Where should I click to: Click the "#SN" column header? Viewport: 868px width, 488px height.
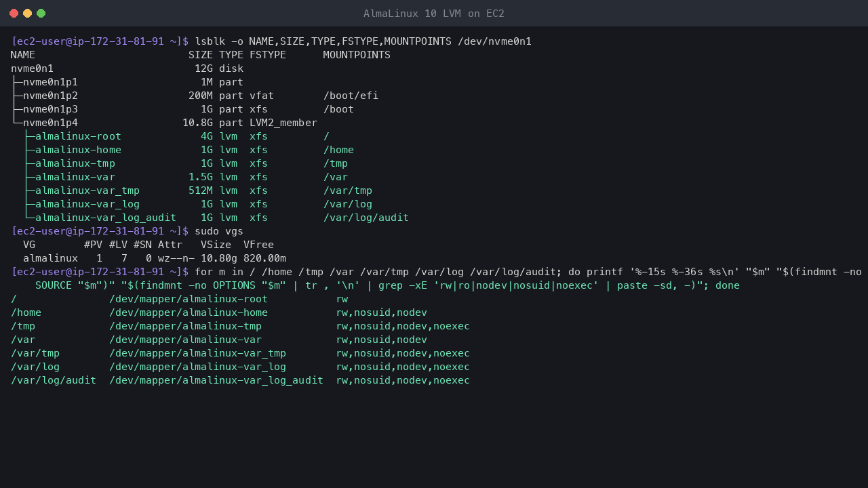[x=142, y=245]
